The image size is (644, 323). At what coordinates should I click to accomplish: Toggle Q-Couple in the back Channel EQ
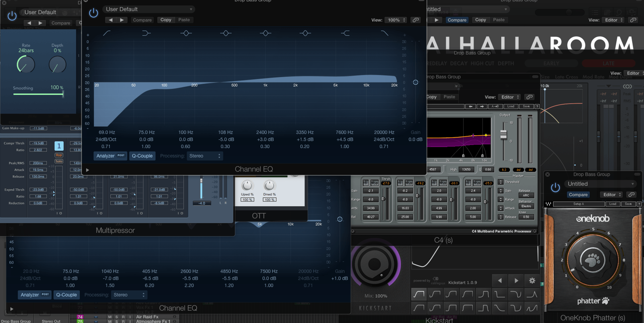click(x=67, y=295)
